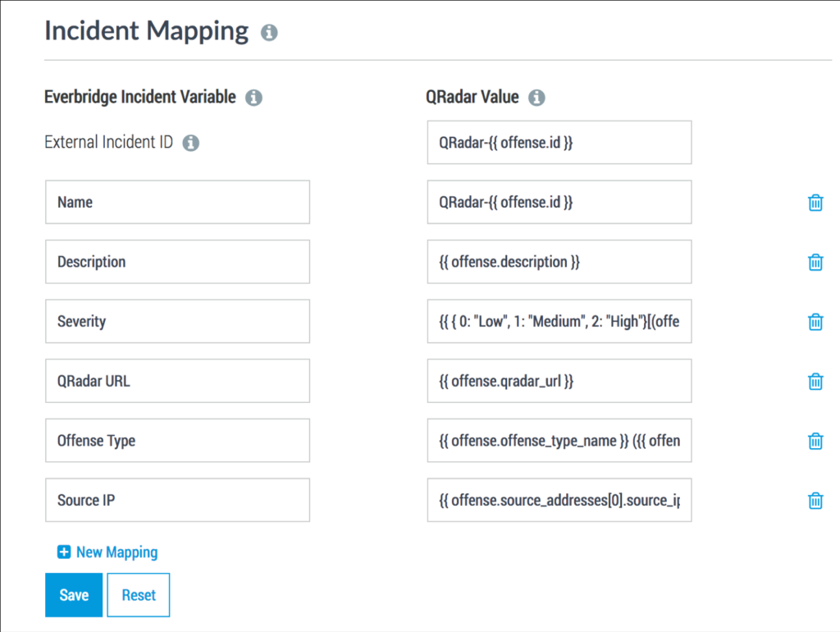This screenshot has width=840, height=632.
Task: Click the External Incident ID label
Action: (x=109, y=142)
